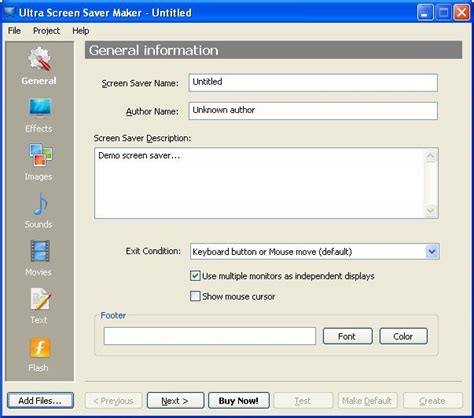Click the app icon in title bar

coord(9,12)
